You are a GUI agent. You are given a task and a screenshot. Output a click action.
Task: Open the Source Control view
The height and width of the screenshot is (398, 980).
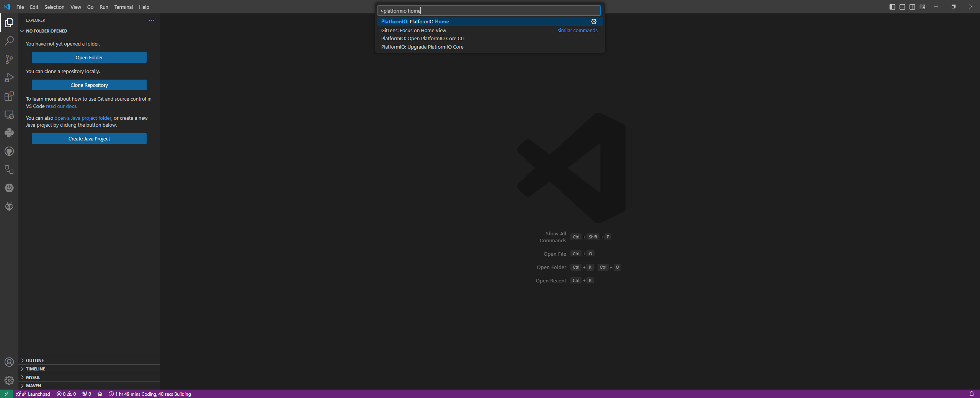coord(9,59)
